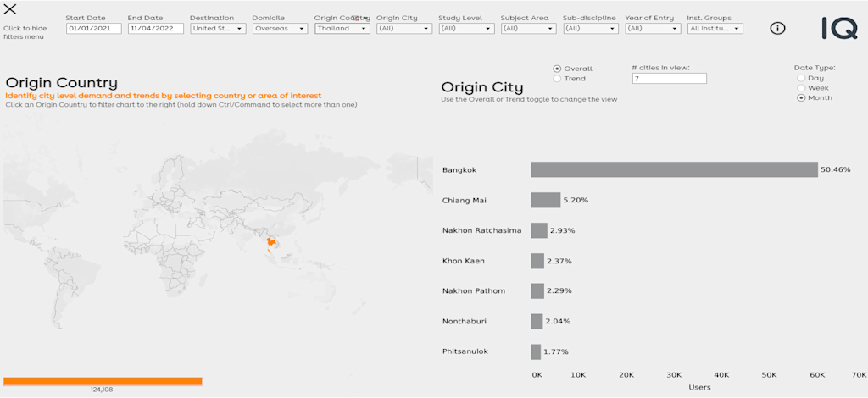Choose the Week date type
Screen dimensions: 868x398
tap(800, 88)
